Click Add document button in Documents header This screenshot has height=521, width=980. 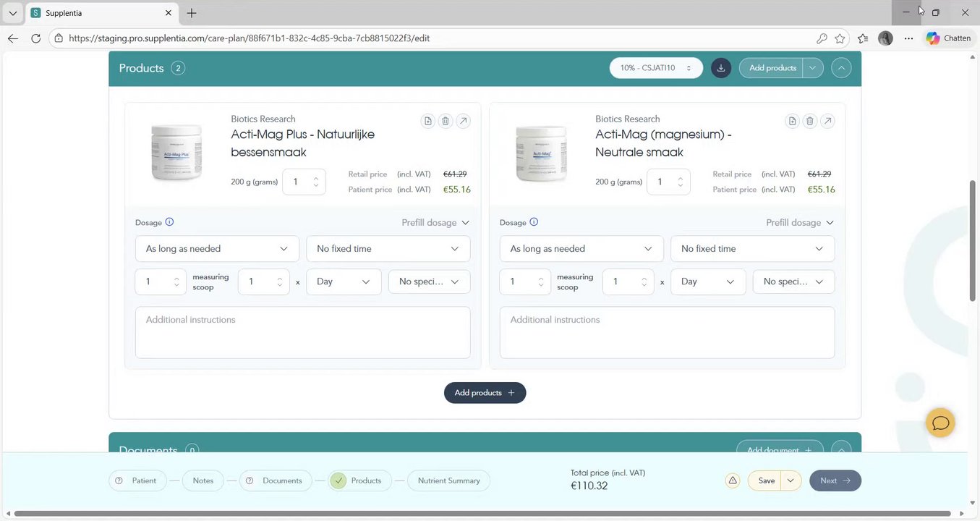[x=780, y=449]
